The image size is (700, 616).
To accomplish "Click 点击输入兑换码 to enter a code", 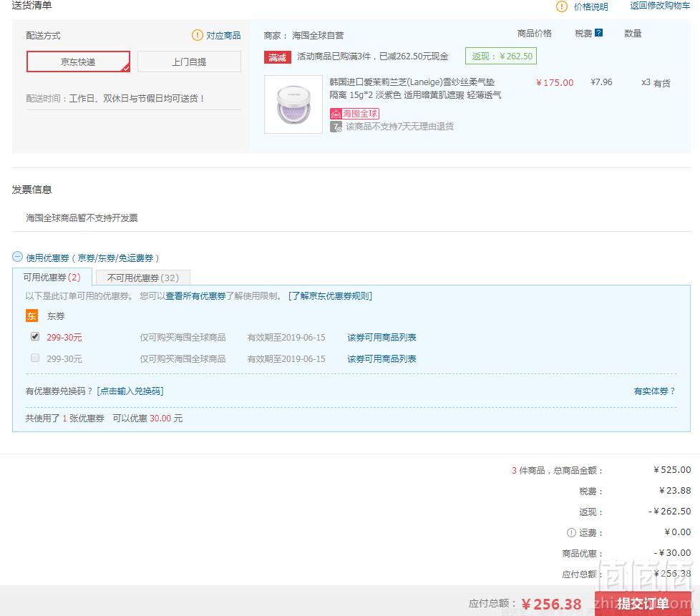I will pos(130,391).
